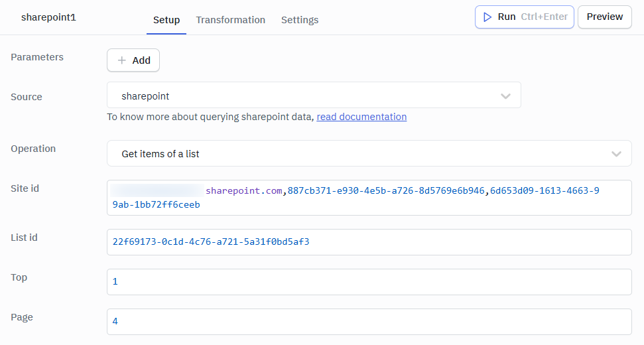Image resolution: width=644 pixels, height=345 pixels.
Task: Click the List id label
Action: pyautogui.click(x=24, y=238)
